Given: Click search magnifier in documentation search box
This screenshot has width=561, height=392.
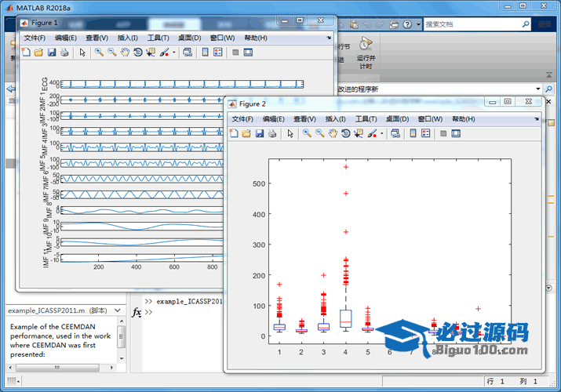Looking at the screenshot, I should click(526, 24).
